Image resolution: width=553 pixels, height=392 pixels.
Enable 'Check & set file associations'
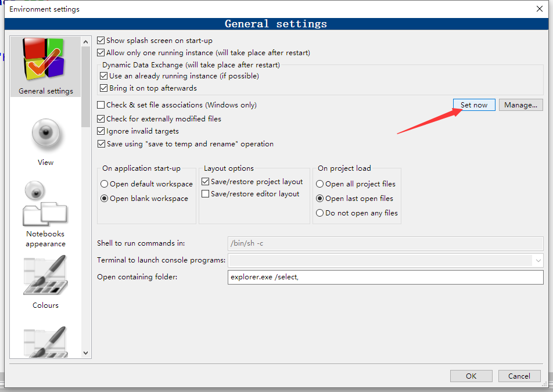click(101, 105)
